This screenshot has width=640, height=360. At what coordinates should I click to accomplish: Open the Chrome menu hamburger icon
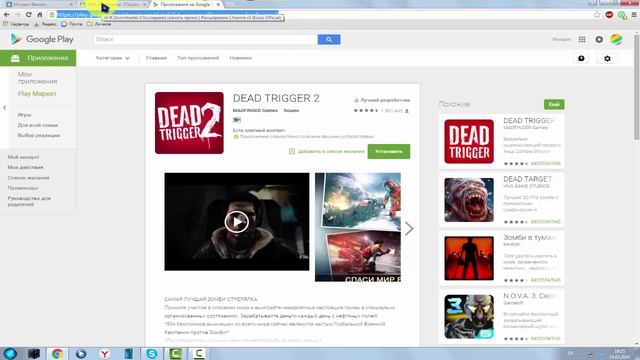point(634,15)
